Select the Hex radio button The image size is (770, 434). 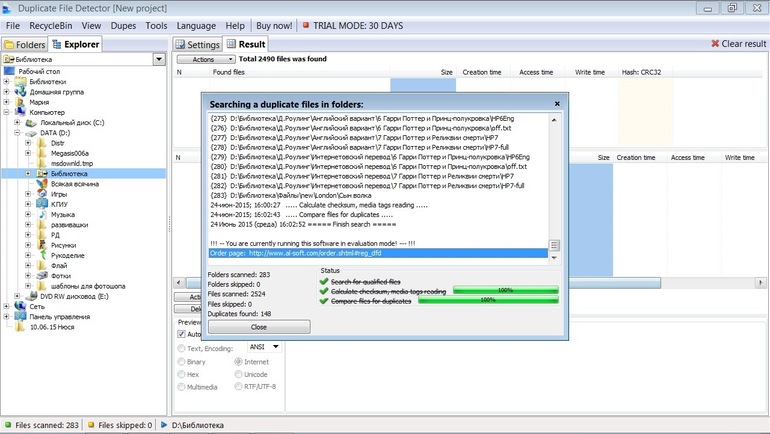tap(181, 374)
